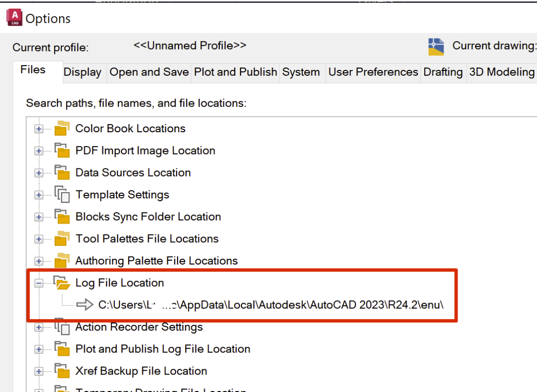Click the arrow icon beside the log file path
Image resolution: width=537 pixels, height=392 pixels.
pyautogui.click(x=86, y=304)
